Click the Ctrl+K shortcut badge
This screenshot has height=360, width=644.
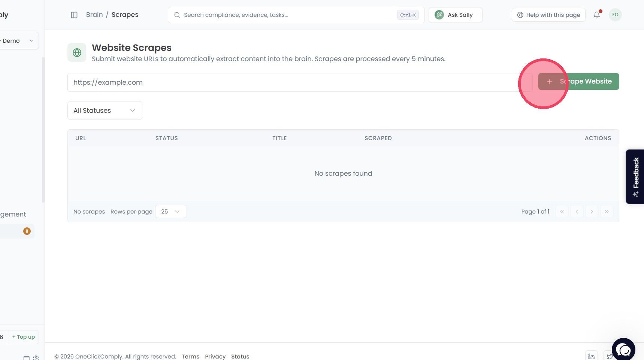pyautogui.click(x=408, y=15)
